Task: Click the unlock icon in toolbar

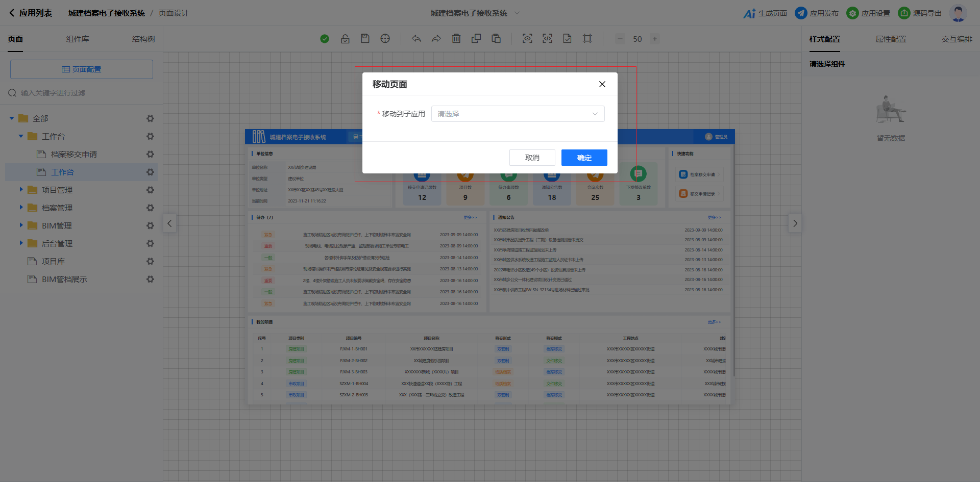Action: (x=345, y=39)
